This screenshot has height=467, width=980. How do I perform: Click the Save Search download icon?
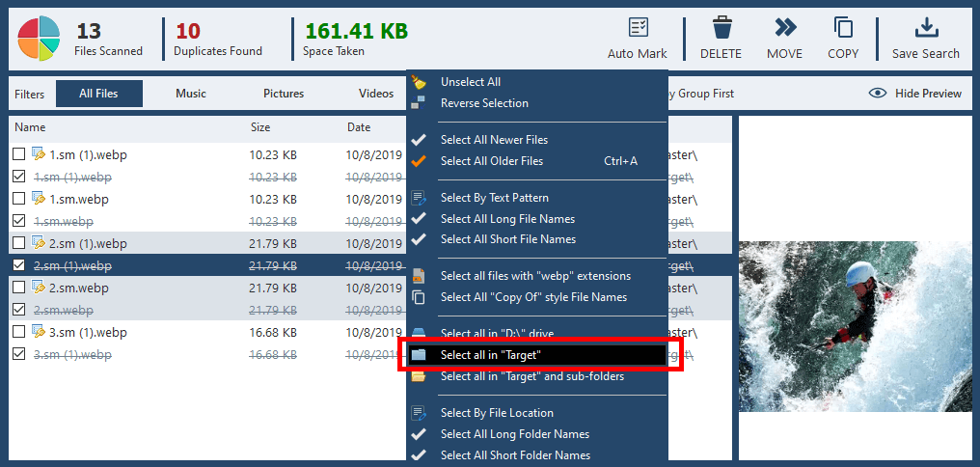coord(925,28)
